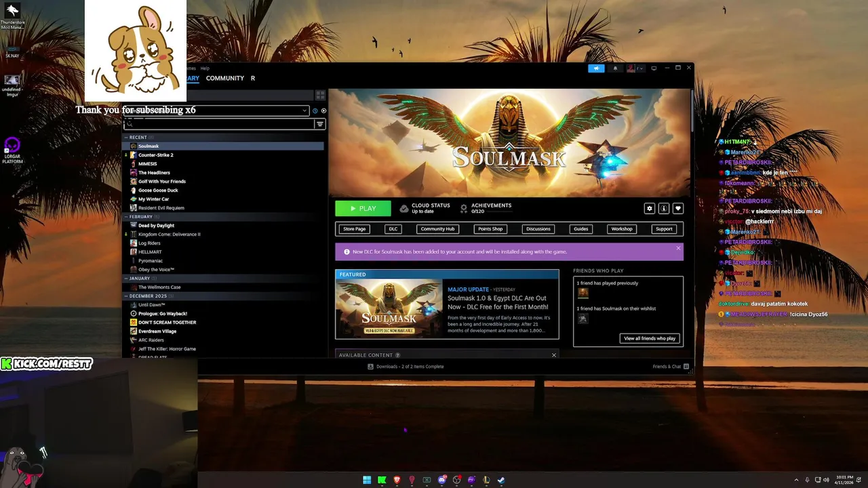
Task: Click the cloud status icon
Action: click(404, 209)
